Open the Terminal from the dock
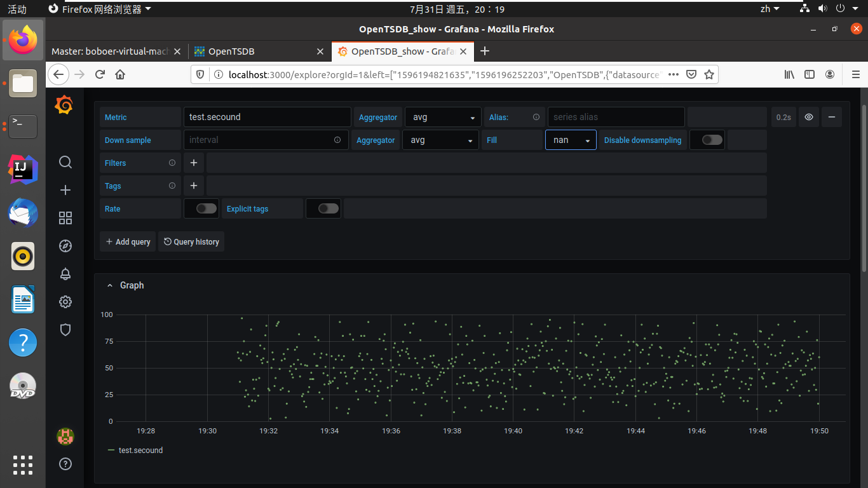868x488 pixels. pyautogui.click(x=23, y=126)
